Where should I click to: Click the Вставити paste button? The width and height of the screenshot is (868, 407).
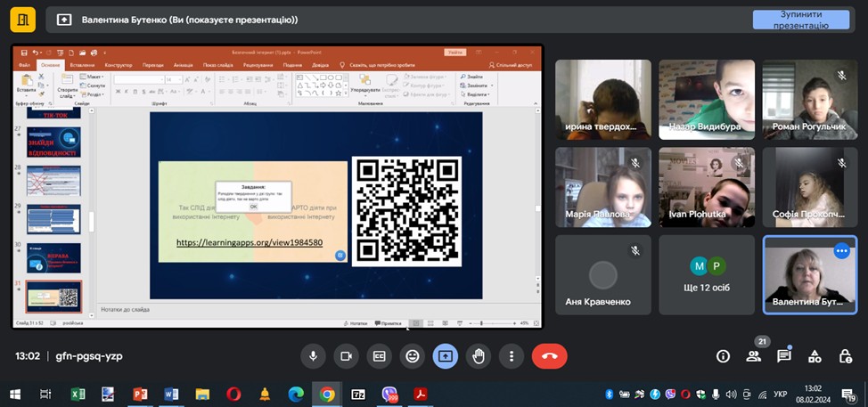(26, 85)
